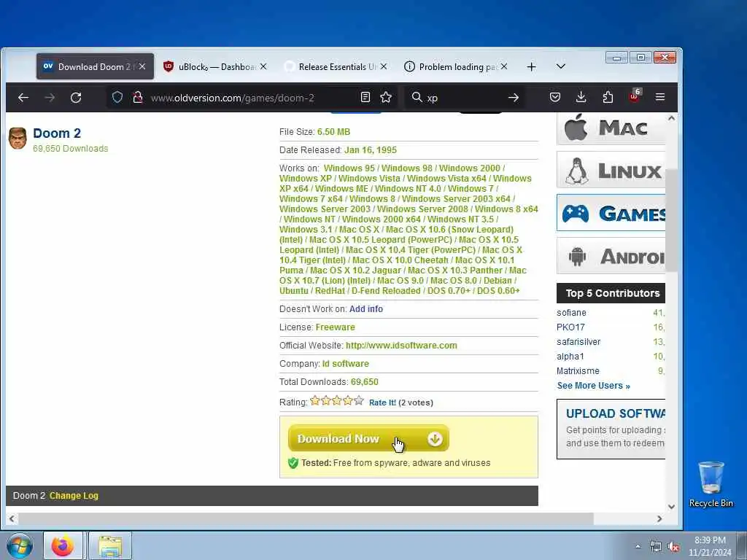Submit search with the arrow button

(513, 98)
